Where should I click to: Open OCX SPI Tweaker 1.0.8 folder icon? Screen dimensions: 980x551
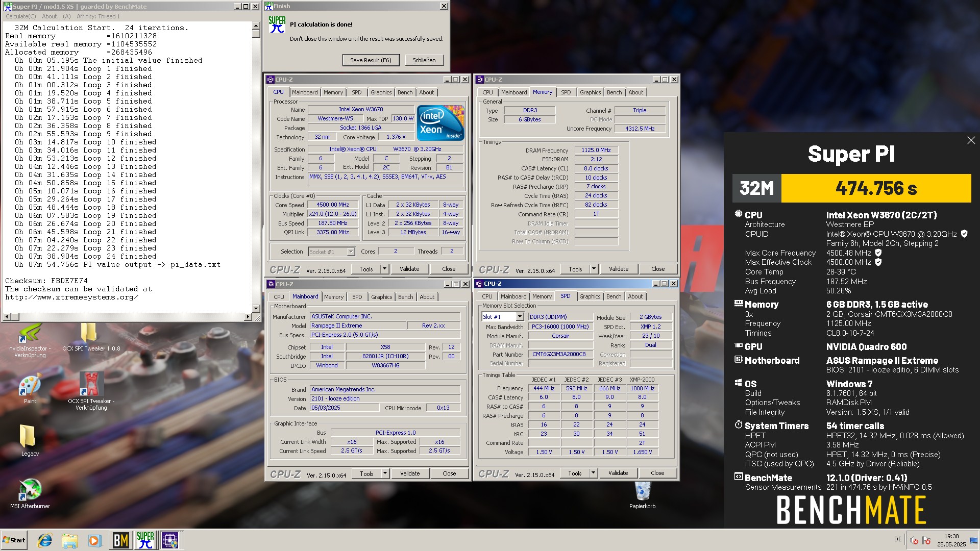91,337
